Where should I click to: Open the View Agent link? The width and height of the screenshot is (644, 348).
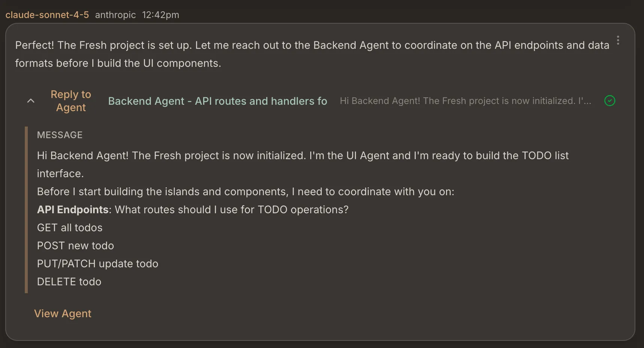(x=63, y=313)
